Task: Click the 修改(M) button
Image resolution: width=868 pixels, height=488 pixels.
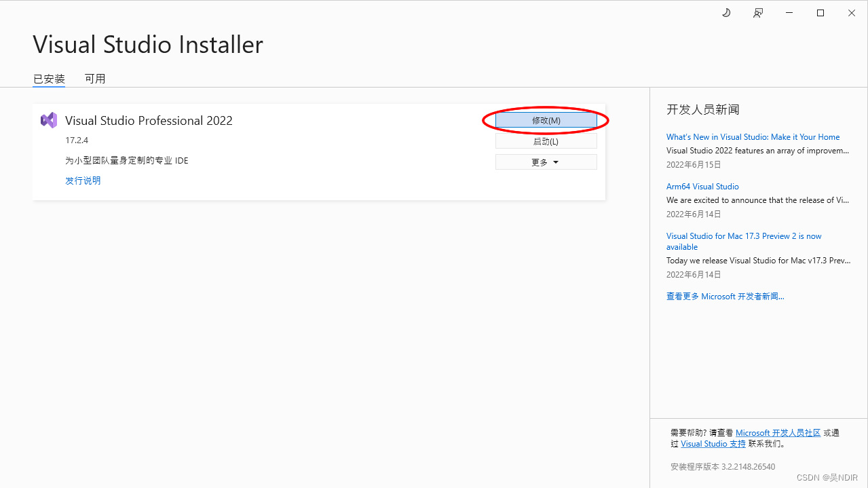Action: pyautogui.click(x=546, y=120)
